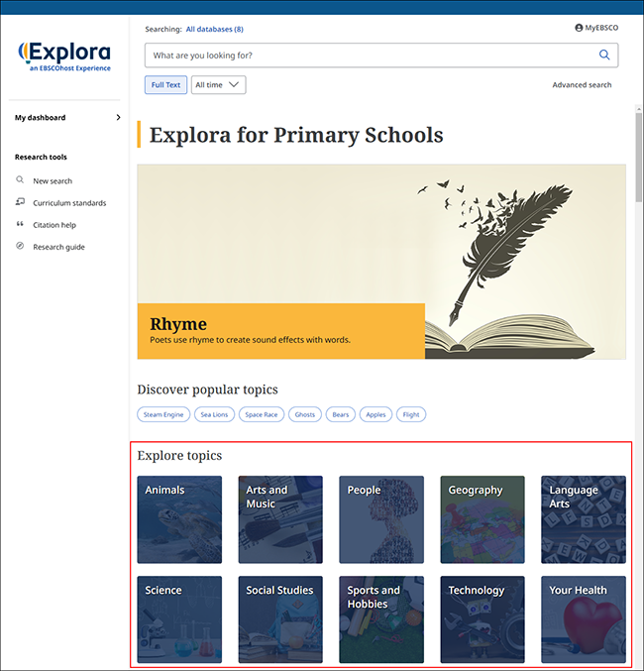Open the Social Studies topic tile
This screenshot has width=644, height=671.
point(280,619)
